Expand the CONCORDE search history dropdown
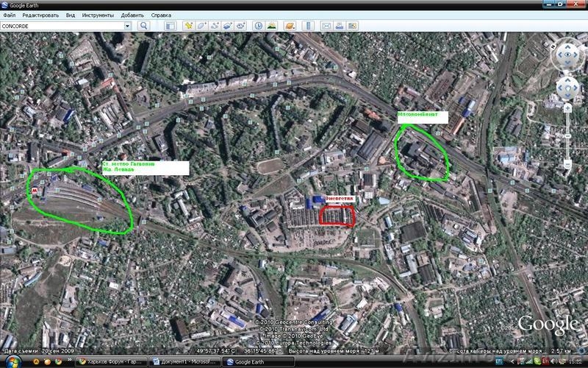Screen dimensions: 588x368 (x=127, y=26)
